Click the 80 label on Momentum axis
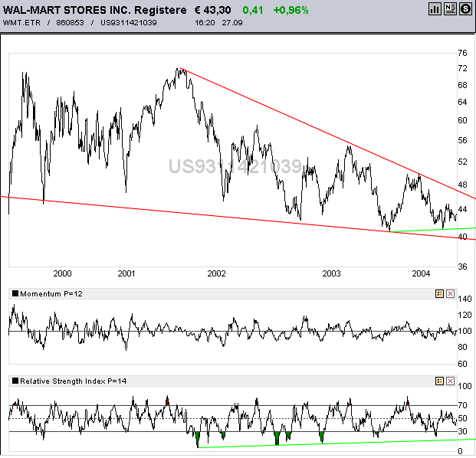Screen dimensions: 476x458 [462, 347]
